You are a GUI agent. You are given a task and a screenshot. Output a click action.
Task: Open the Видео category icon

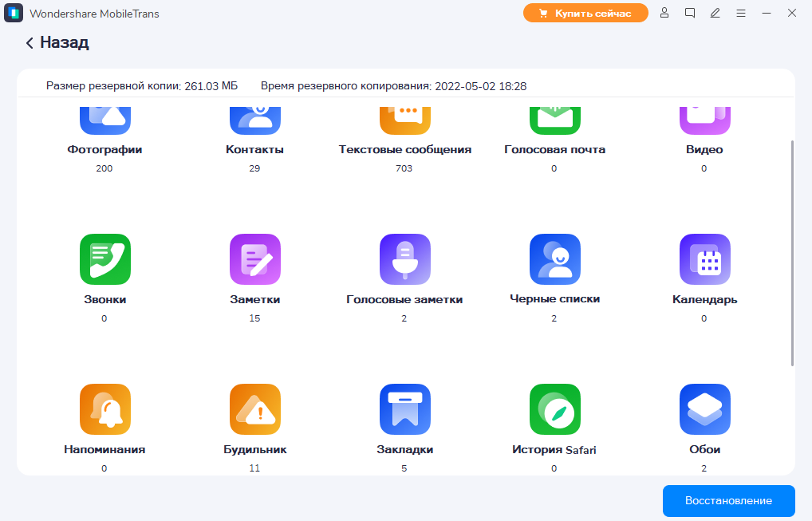click(705, 120)
